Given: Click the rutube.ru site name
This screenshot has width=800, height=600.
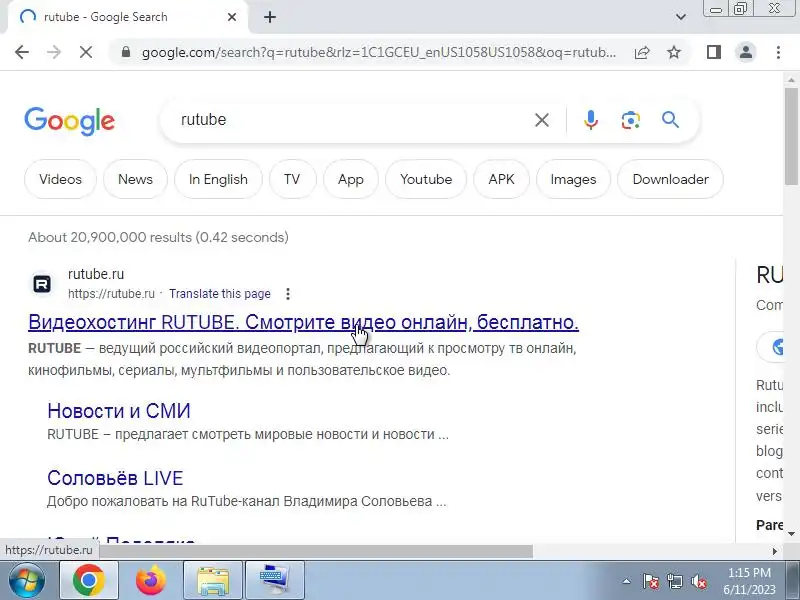Looking at the screenshot, I should pyautogui.click(x=96, y=274).
